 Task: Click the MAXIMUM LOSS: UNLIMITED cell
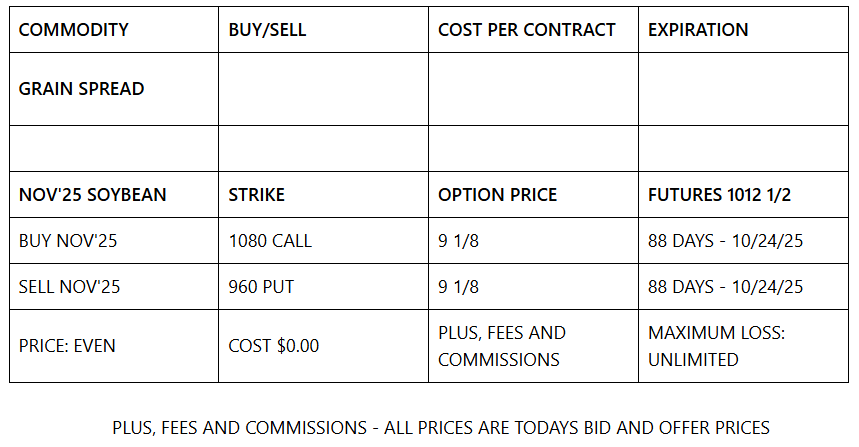click(743, 346)
